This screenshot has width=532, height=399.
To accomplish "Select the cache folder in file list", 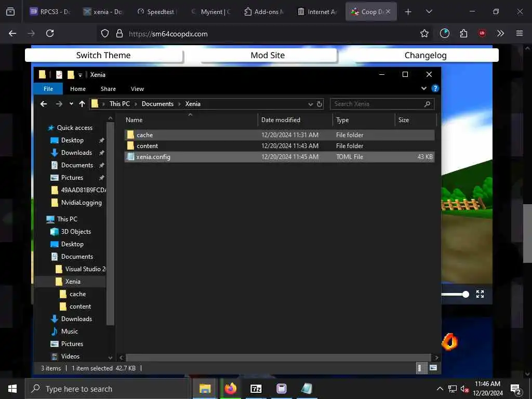I will [x=279, y=135].
